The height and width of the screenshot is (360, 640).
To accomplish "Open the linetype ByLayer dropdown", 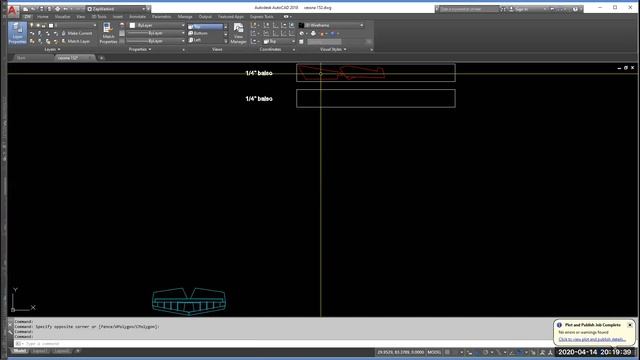I will click(x=156, y=41).
